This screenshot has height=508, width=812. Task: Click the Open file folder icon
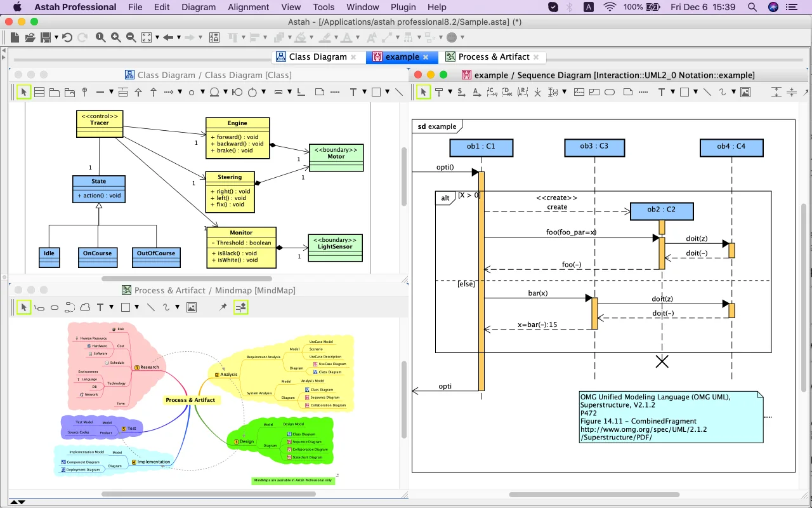(x=30, y=37)
